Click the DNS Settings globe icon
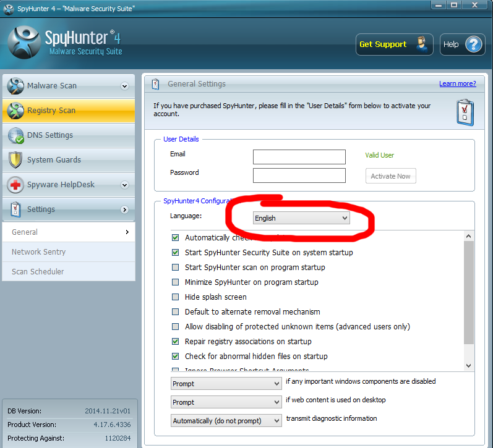Image resolution: width=493 pixels, height=448 pixels. coord(15,135)
